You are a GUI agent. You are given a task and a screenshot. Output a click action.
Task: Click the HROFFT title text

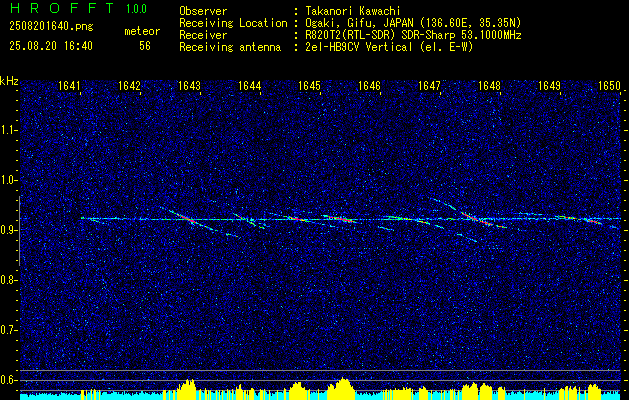point(61,8)
